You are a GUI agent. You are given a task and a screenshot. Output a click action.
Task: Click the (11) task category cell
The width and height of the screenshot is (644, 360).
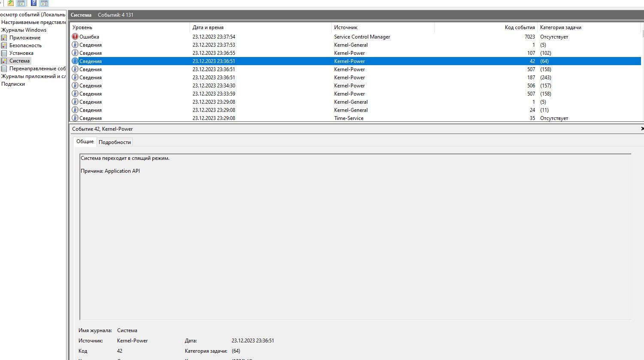pos(544,110)
